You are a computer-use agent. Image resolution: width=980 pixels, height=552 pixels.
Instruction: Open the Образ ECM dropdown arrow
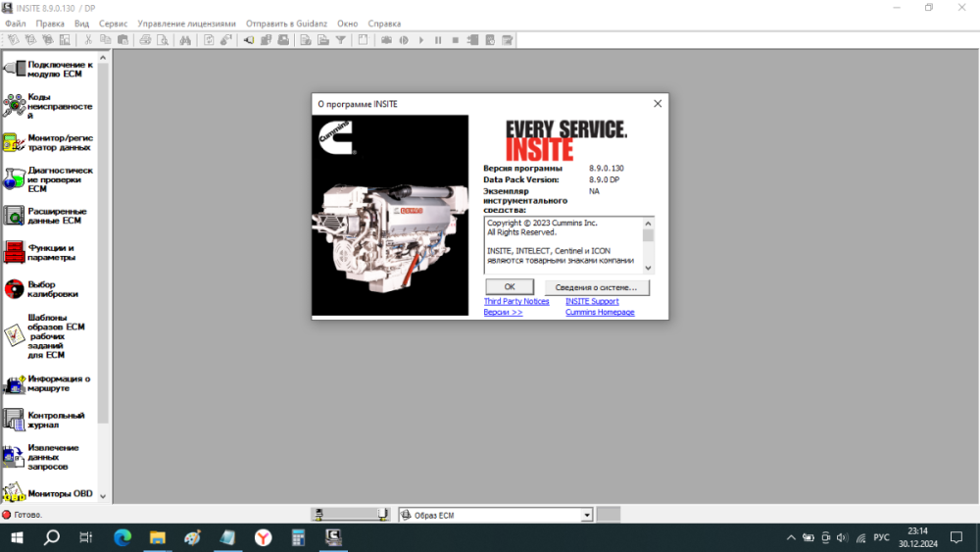[x=586, y=515]
